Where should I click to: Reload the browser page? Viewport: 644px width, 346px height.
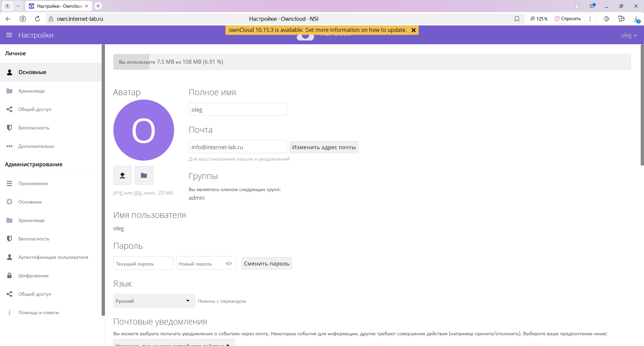pos(38,19)
